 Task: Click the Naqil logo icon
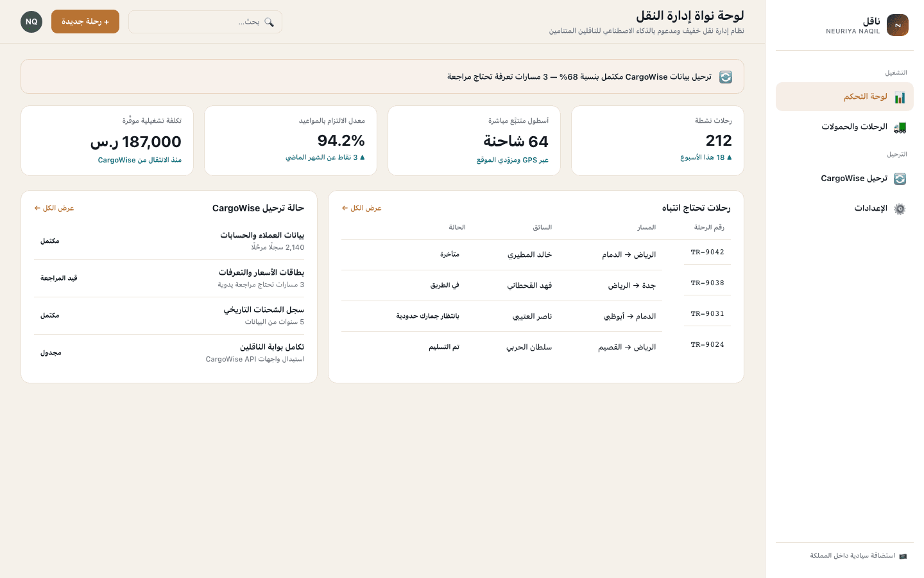click(x=898, y=25)
